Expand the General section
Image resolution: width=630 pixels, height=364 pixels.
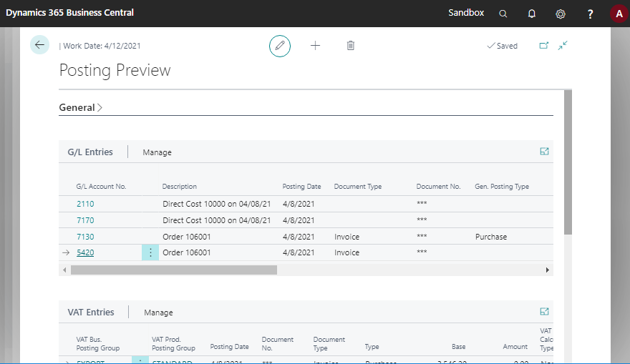pyautogui.click(x=80, y=107)
